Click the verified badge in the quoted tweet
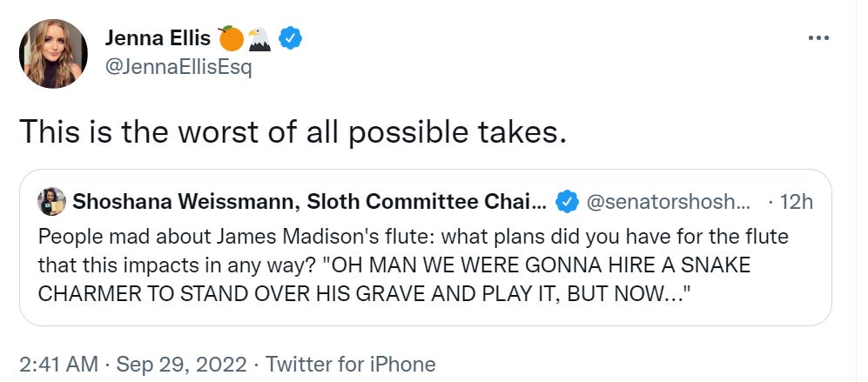 pyautogui.click(x=567, y=202)
